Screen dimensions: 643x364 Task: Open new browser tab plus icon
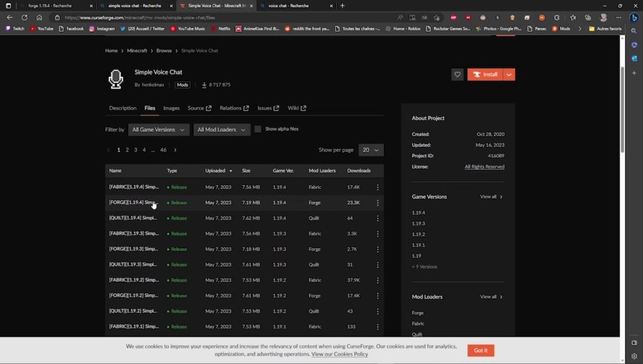(342, 6)
